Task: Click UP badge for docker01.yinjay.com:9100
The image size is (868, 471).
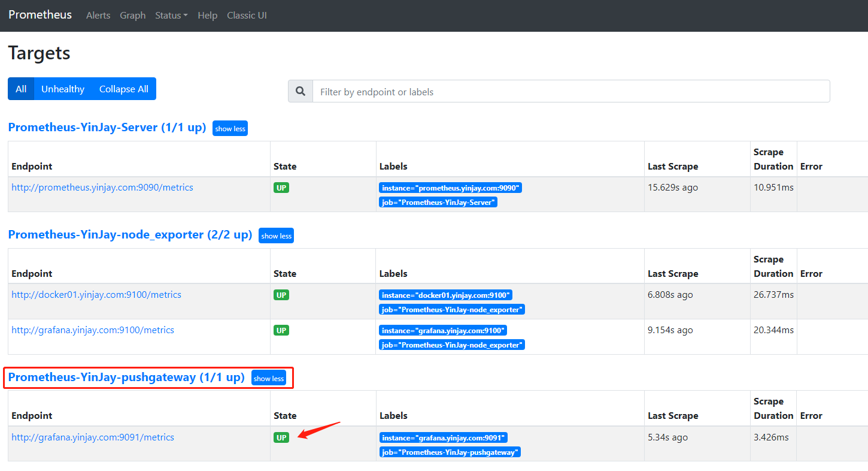Action: click(281, 295)
